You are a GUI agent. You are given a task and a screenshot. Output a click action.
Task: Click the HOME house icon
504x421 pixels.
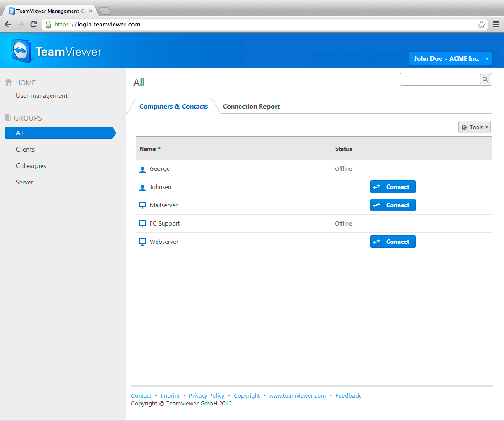click(9, 83)
